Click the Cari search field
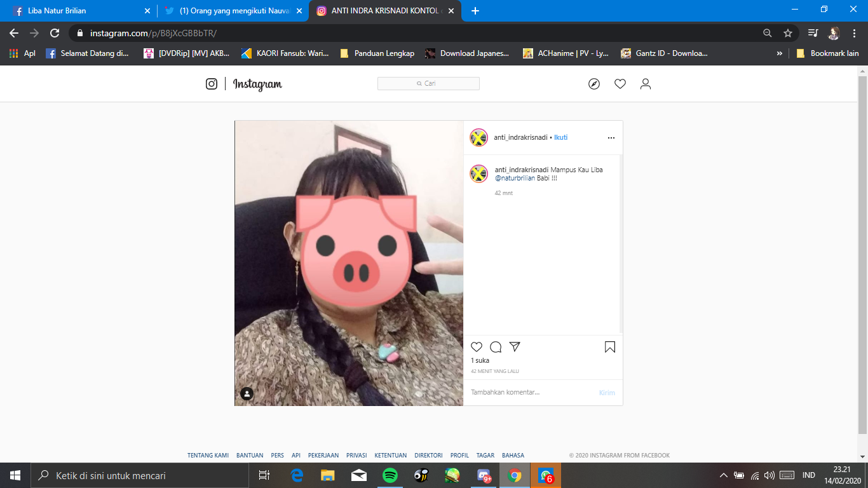 click(x=429, y=84)
